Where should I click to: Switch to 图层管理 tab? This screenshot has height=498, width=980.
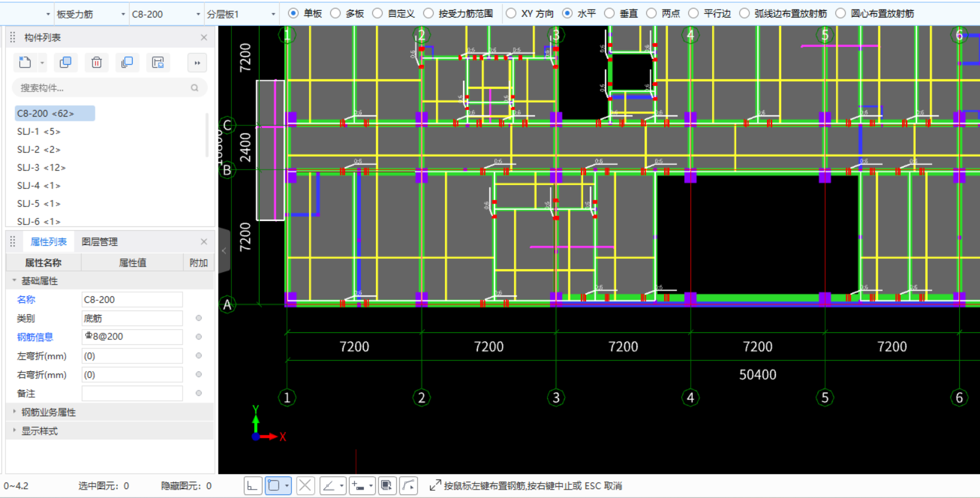pyautogui.click(x=100, y=241)
